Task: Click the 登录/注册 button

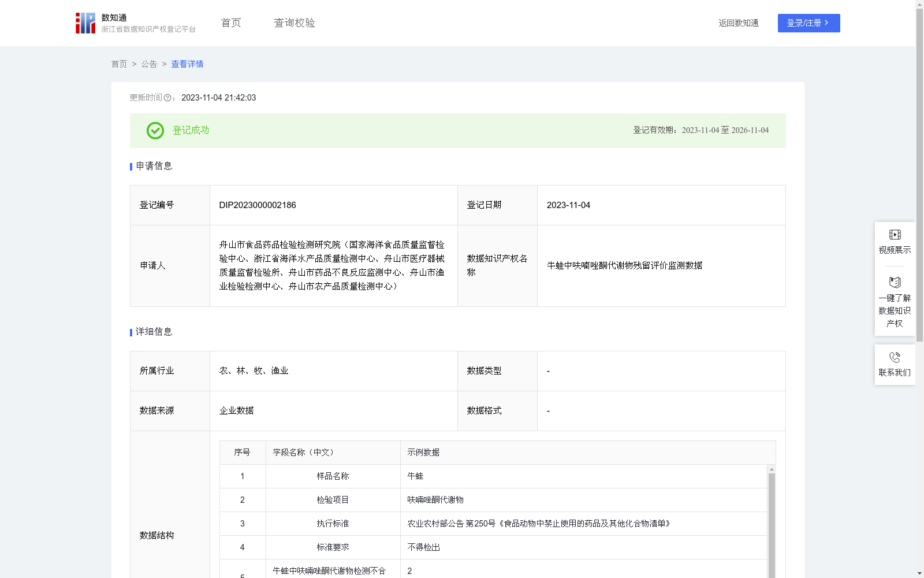Action: (x=808, y=23)
